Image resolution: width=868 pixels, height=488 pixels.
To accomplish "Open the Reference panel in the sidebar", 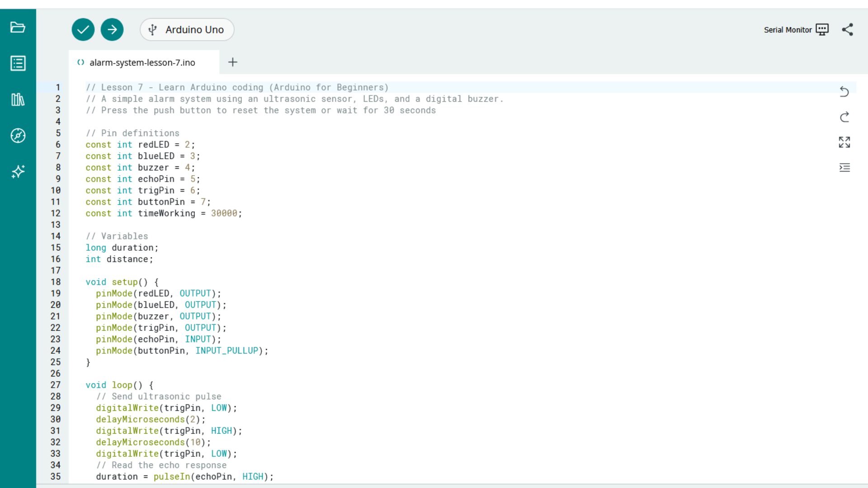I will [x=18, y=136].
